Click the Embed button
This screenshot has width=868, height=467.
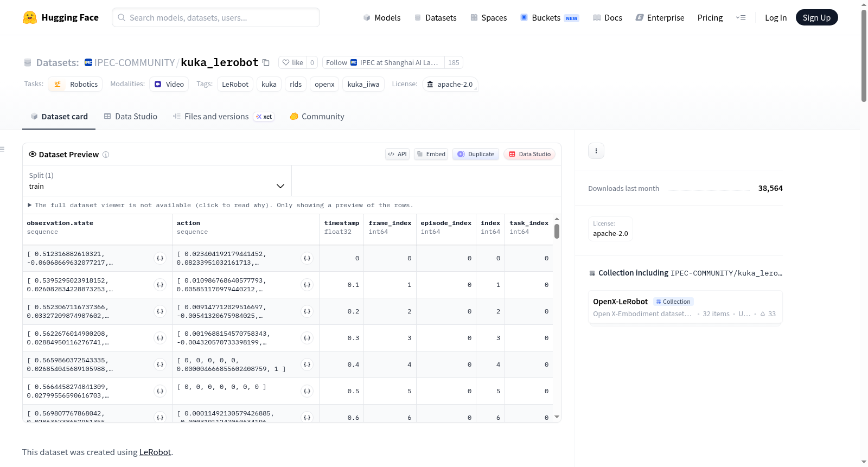click(431, 154)
